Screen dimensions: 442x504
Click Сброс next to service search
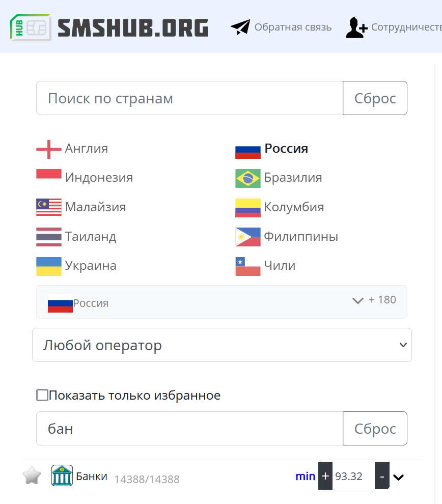click(x=375, y=429)
